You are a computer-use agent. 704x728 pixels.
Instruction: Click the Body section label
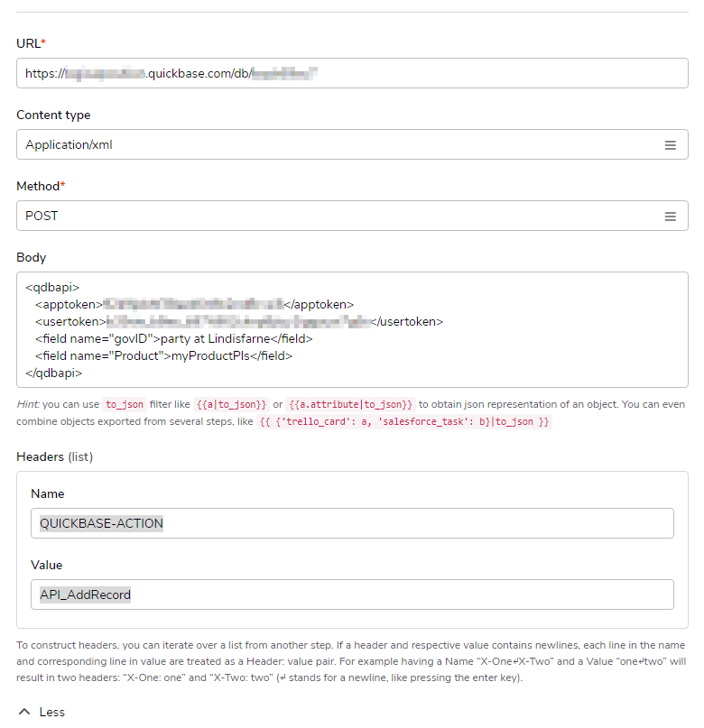click(32, 257)
